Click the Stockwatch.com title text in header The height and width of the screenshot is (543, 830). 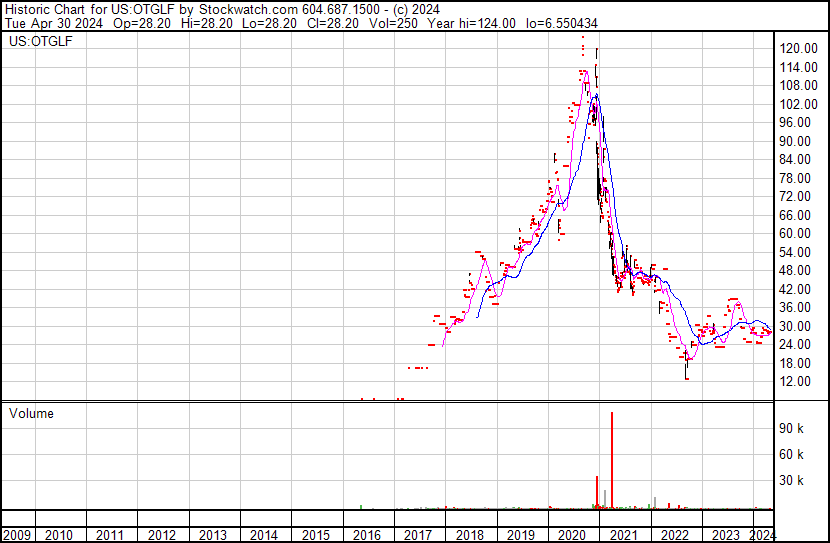click(x=249, y=10)
